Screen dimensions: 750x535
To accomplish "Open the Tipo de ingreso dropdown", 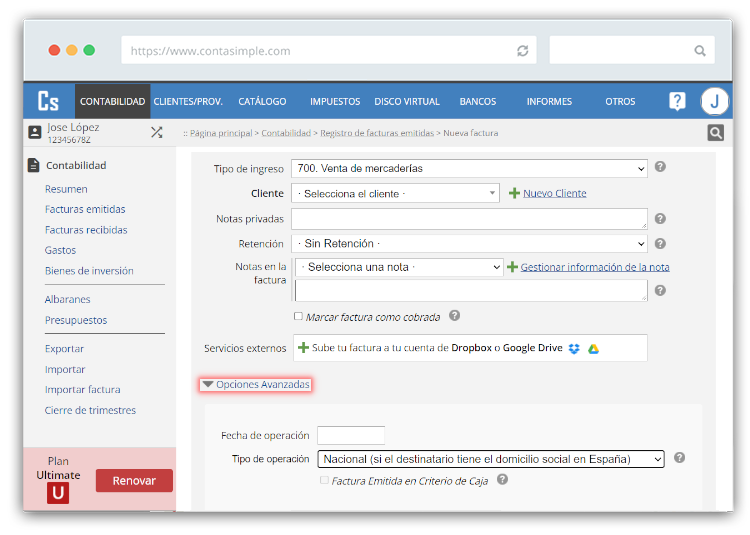I will click(469, 169).
